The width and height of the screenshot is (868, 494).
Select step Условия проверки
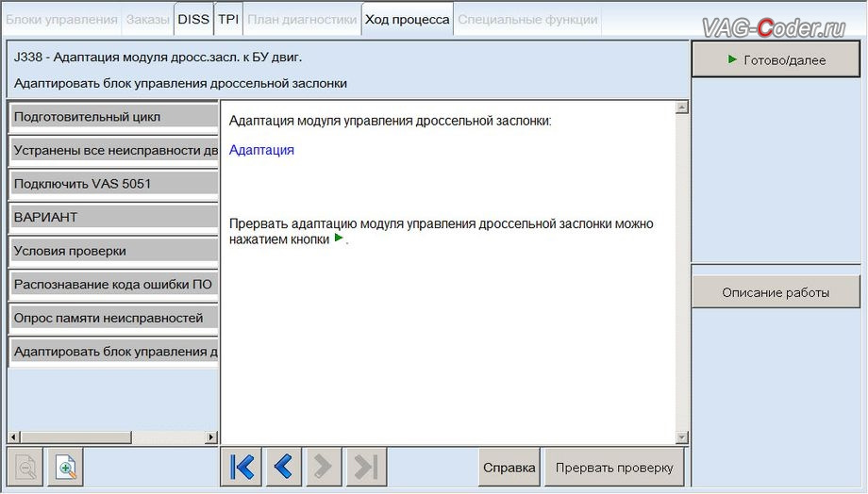(114, 251)
